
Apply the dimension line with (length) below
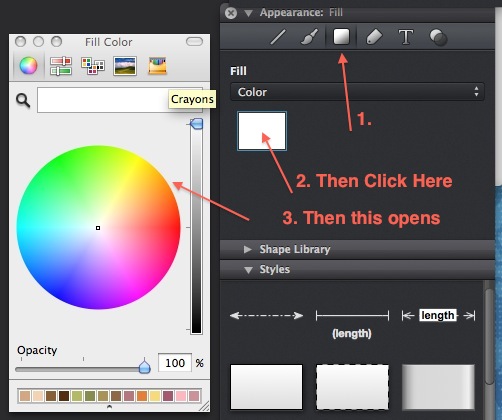coord(352,323)
